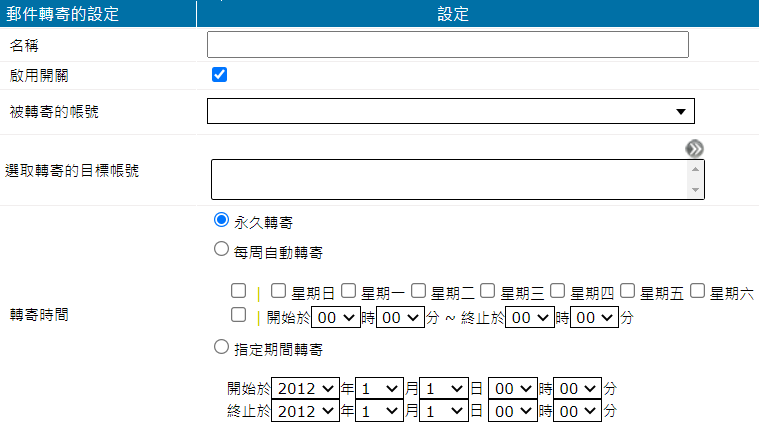Click the 名稱 text input field
The width and height of the screenshot is (759, 424).
tap(447, 45)
